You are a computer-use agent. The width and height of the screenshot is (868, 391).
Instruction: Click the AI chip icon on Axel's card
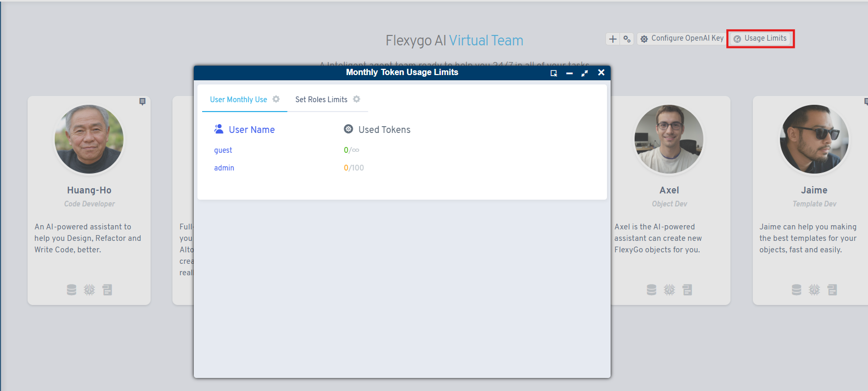pos(669,290)
